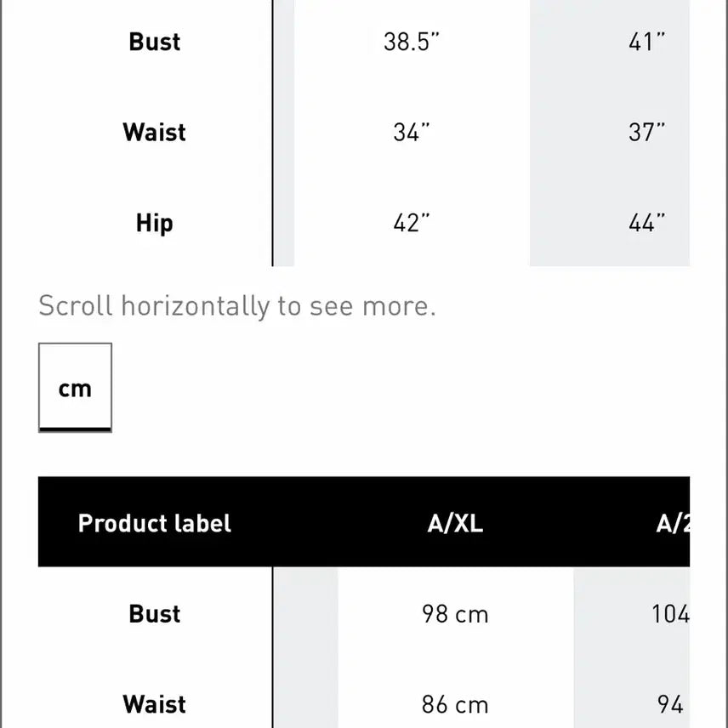Toggle the cm unit button
The image size is (728, 728).
tap(75, 388)
